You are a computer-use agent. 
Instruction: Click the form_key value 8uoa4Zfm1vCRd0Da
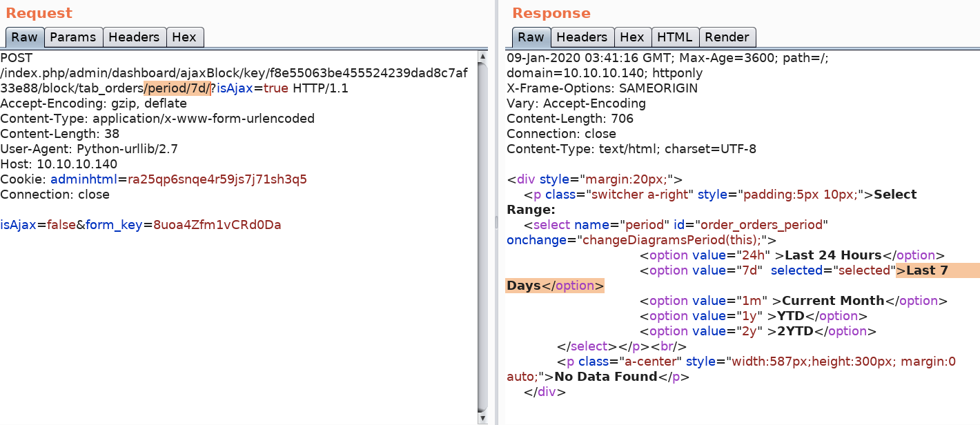point(217,225)
